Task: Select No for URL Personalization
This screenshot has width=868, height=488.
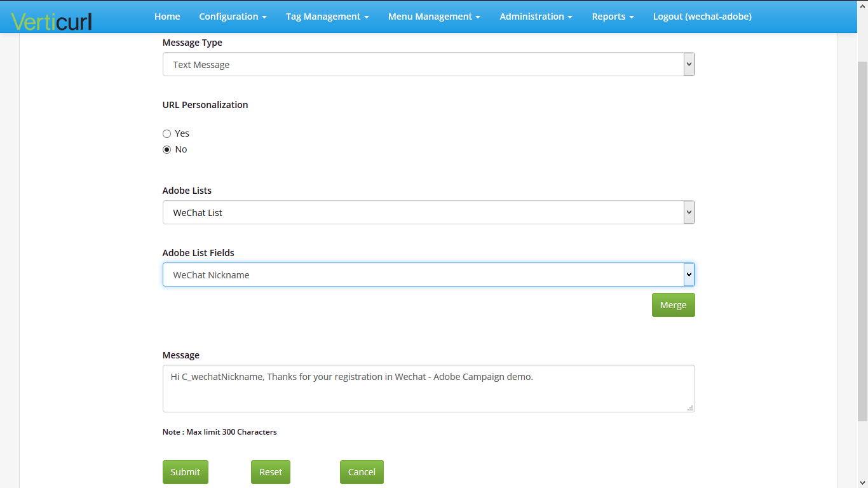Action: tap(166, 149)
